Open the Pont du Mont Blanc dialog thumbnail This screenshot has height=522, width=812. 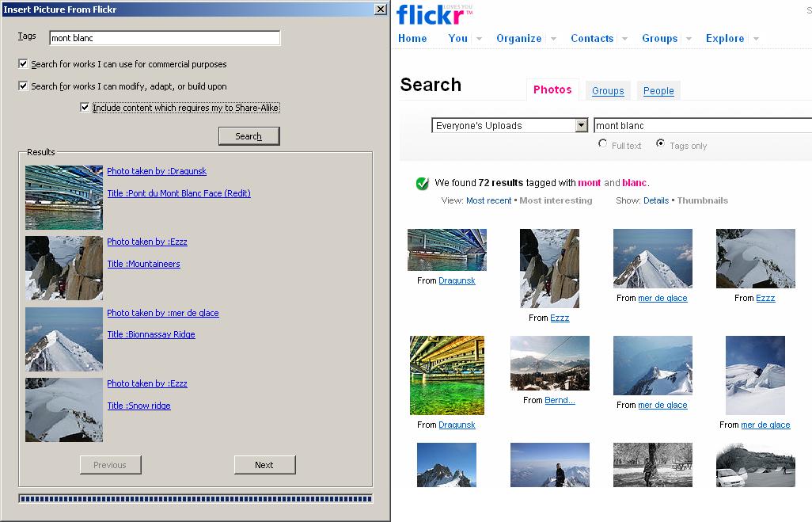[x=64, y=197]
